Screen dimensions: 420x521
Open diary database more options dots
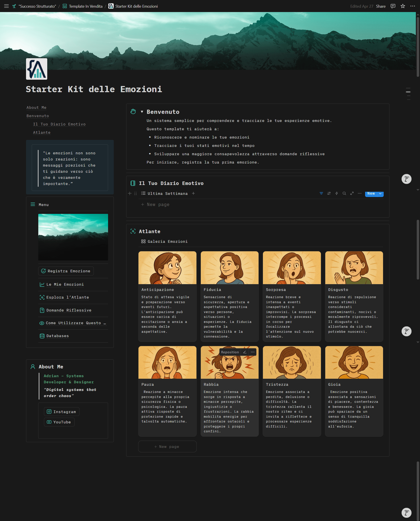(360, 194)
